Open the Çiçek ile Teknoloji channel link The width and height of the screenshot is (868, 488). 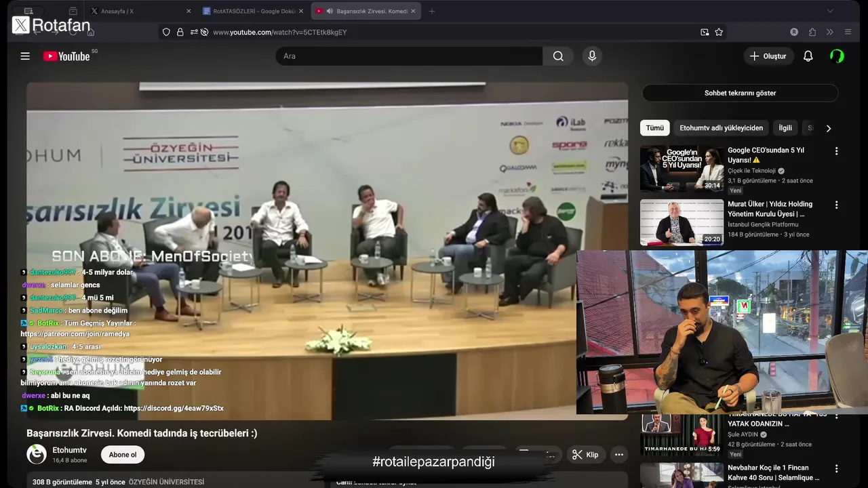751,171
